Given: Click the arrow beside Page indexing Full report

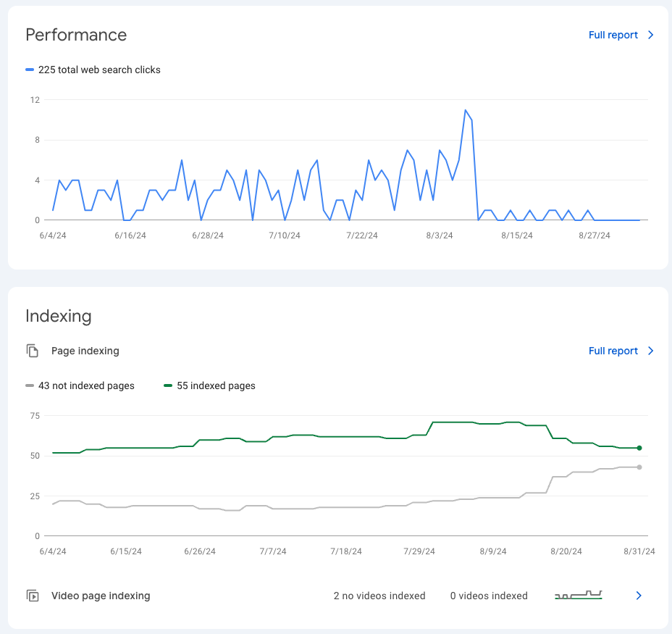Looking at the screenshot, I should tap(650, 351).
